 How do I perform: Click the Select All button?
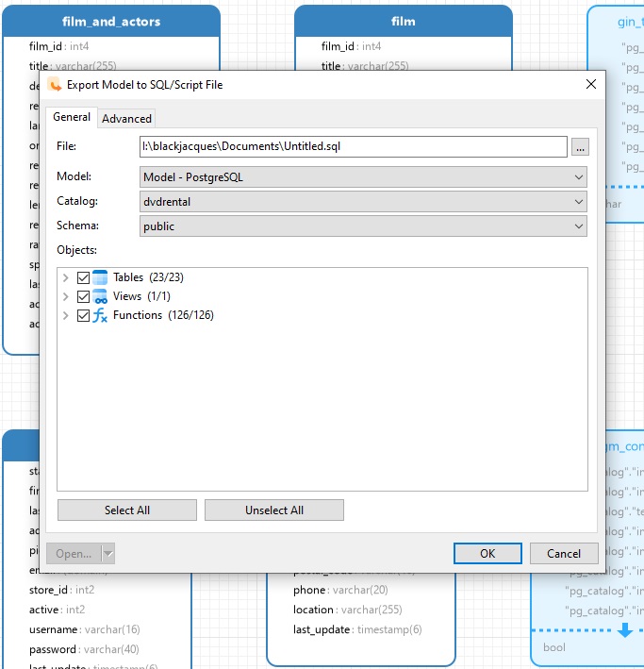pos(127,510)
